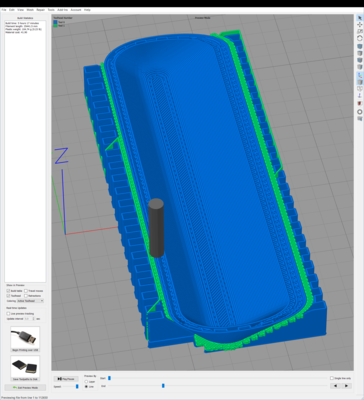364x400 pixels.
Task: Click the Play/Pause button
Action: (66, 379)
